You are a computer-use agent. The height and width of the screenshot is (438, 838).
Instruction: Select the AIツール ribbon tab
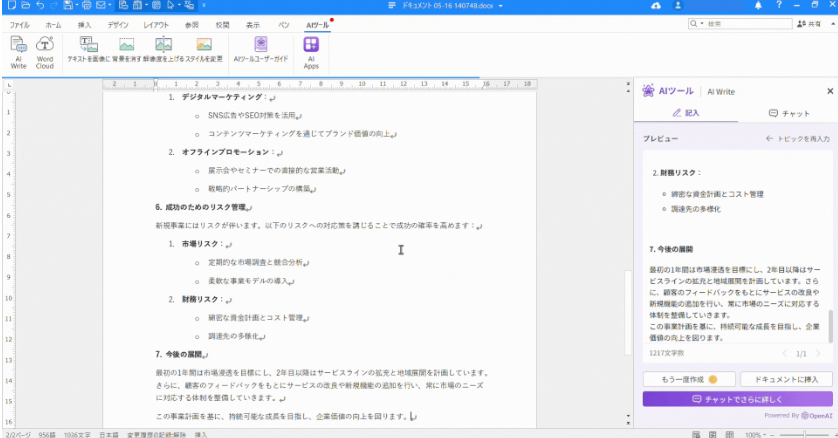click(x=317, y=25)
